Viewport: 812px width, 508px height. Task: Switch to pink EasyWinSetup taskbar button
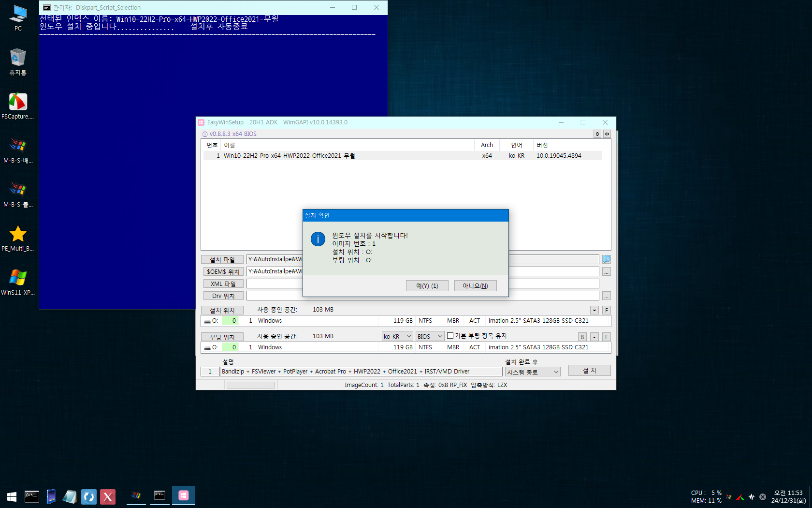click(x=184, y=495)
